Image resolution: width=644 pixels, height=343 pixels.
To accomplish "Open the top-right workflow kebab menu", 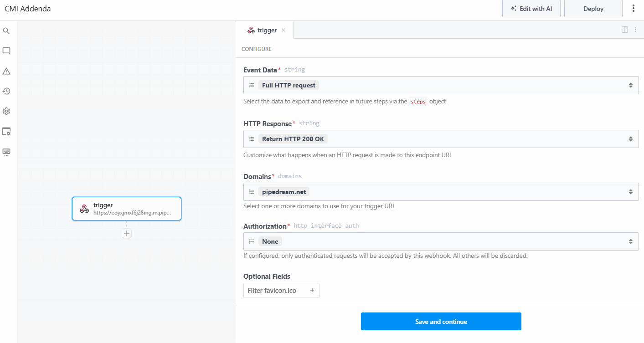I will tap(633, 9).
